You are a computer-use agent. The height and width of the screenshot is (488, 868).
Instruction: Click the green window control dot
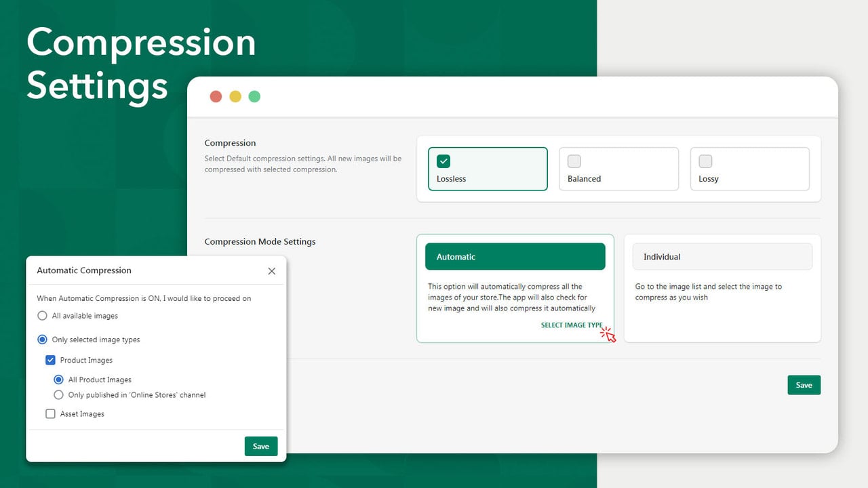pos(254,96)
